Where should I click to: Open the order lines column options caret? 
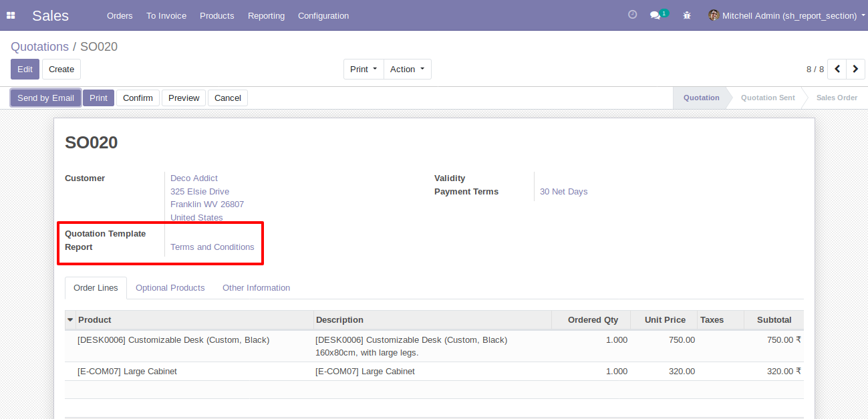[x=70, y=320]
